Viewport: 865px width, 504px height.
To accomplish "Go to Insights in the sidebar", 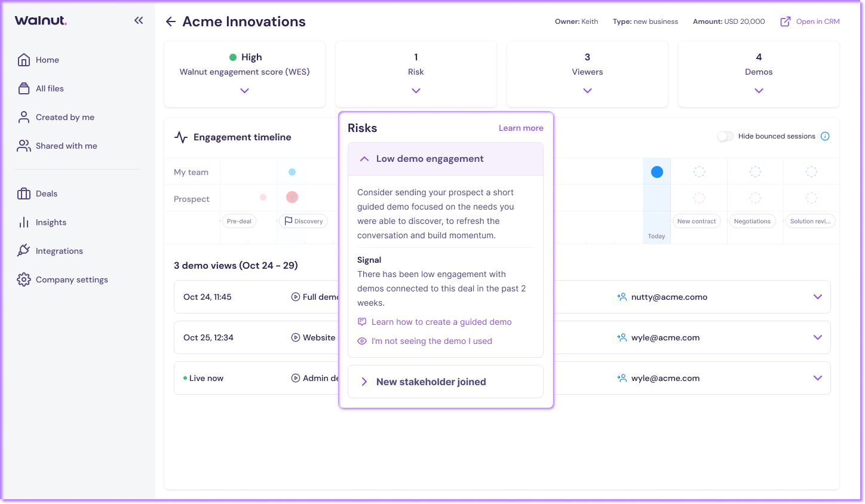I will point(51,222).
